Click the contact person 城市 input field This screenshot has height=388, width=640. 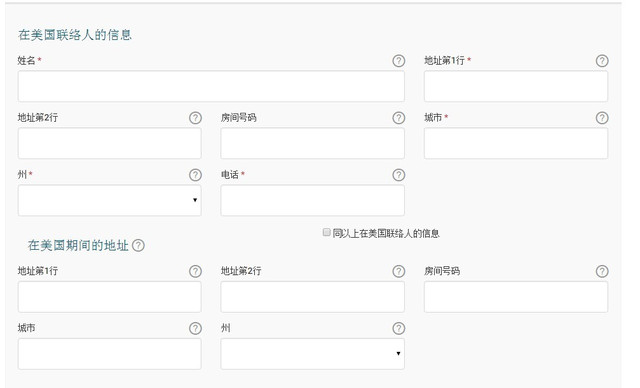coord(516,143)
